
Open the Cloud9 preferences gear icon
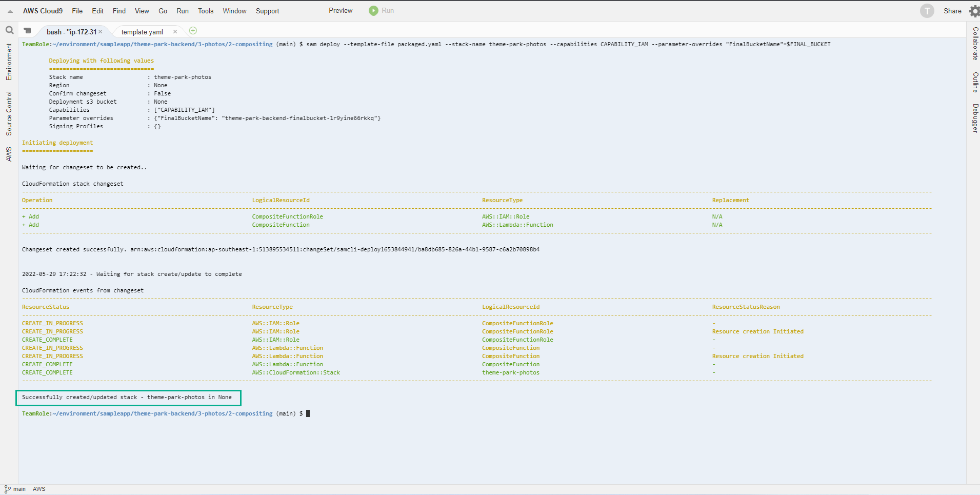click(x=974, y=11)
